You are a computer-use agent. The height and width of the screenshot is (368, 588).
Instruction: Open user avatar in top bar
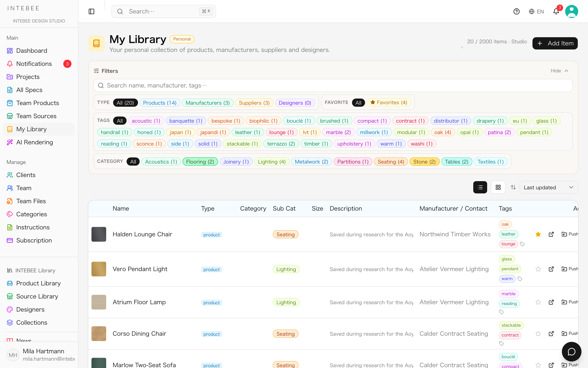(x=571, y=11)
